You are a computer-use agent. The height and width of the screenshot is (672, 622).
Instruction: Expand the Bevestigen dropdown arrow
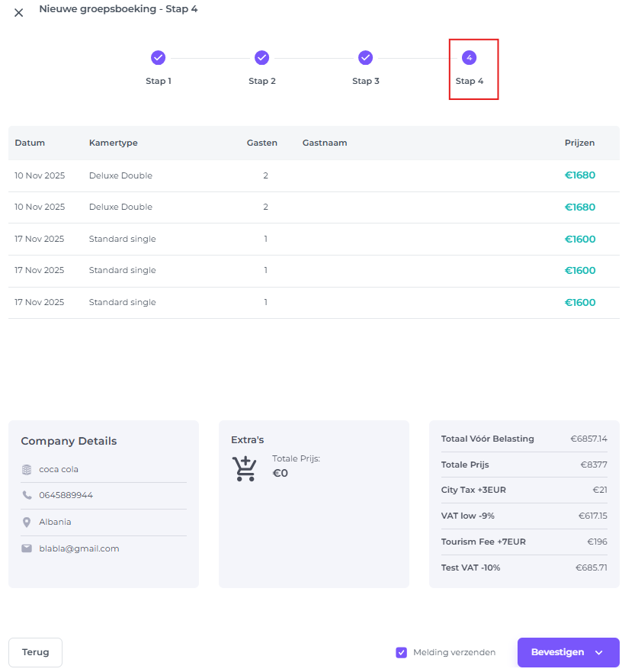[x=599, y=653]
